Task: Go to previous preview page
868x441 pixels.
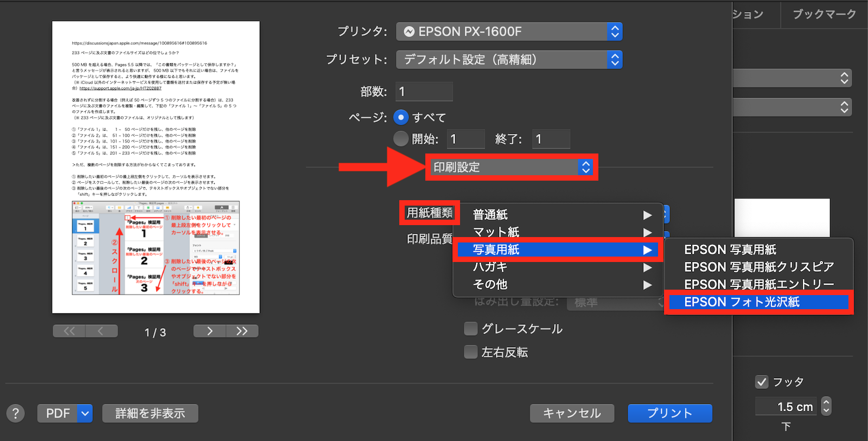Action: pos(101,331)
